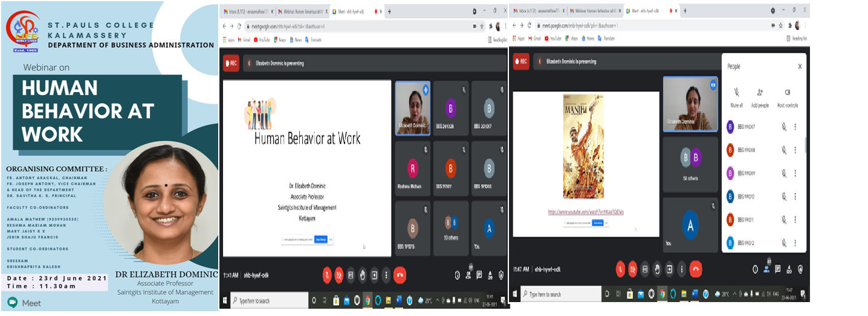Viewport: 868px width, 316px height.
Task: Click Windows Start button in right taskbar
Action: 516,294
